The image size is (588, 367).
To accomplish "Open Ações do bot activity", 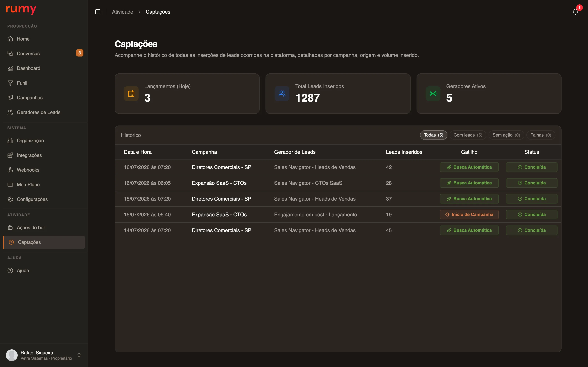I will [x=44, y=227].
